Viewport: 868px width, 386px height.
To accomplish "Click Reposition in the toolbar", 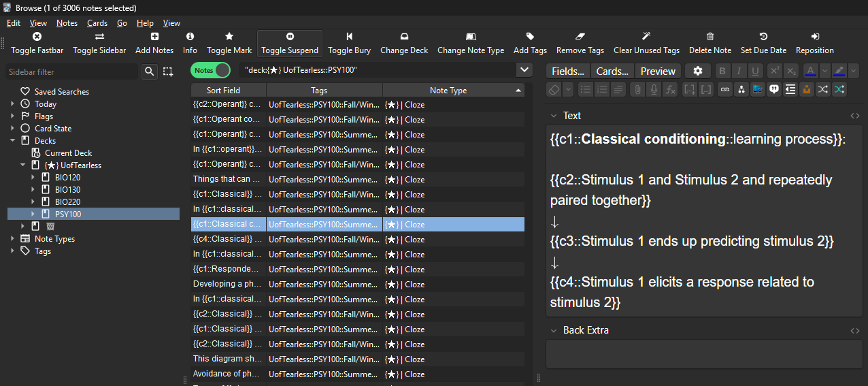I will tap(815, 44).
